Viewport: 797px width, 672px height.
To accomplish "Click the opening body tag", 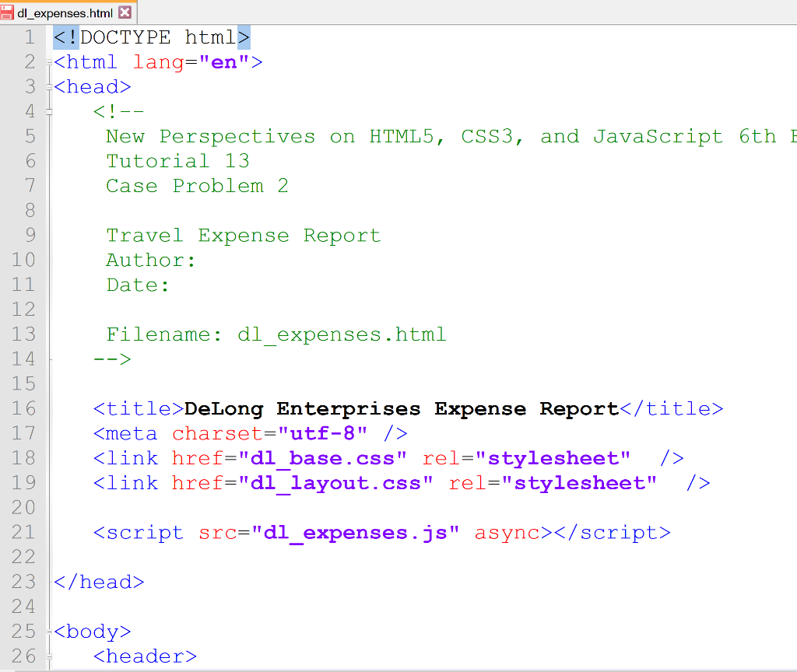I will [x=93, y=632].
